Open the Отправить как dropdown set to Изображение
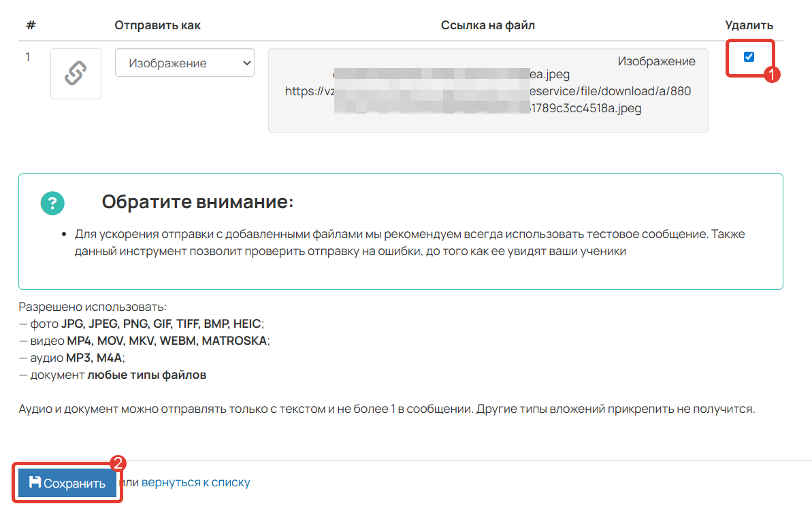The height and width of the screenshot is (506, 812). point(184,63)
